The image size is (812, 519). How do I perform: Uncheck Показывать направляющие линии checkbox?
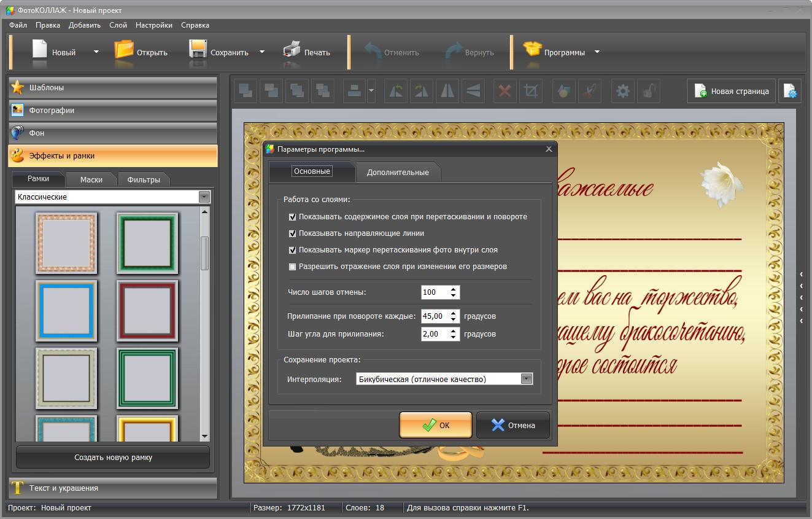[292, 233]
